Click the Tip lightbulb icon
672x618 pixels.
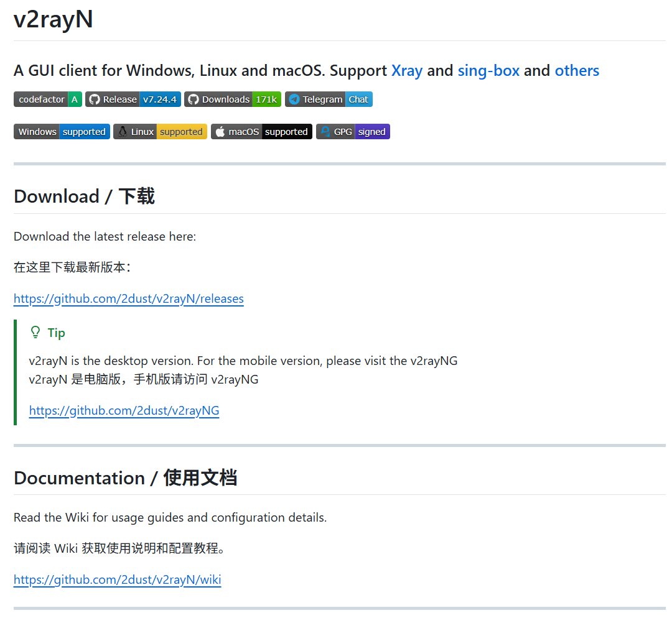pyautogui.click(x=35, y=333)
